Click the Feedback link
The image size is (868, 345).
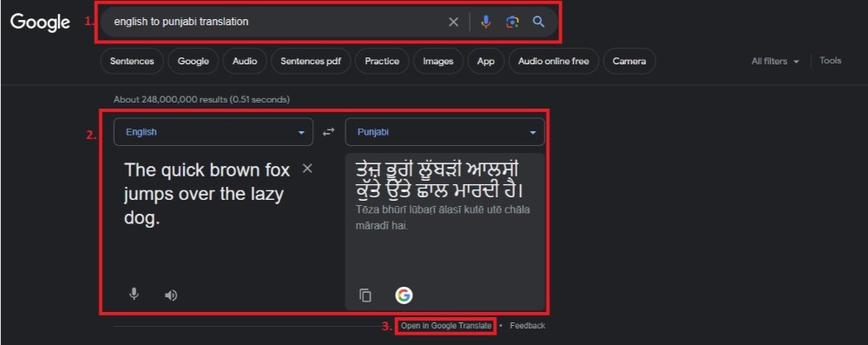pyautogui.click(x=528, y=326)
